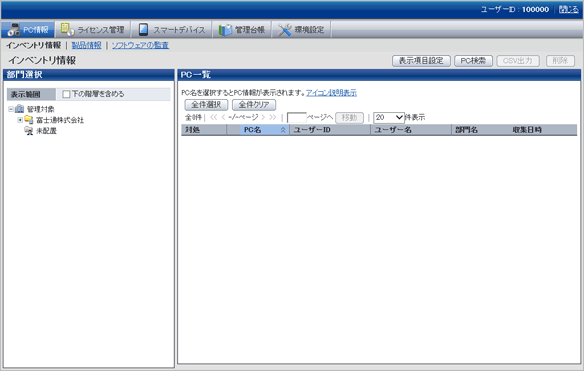Expand the 富士通株式会社 tree node
The width and height of the screenshot is (584, 371).
pos(20,120)
